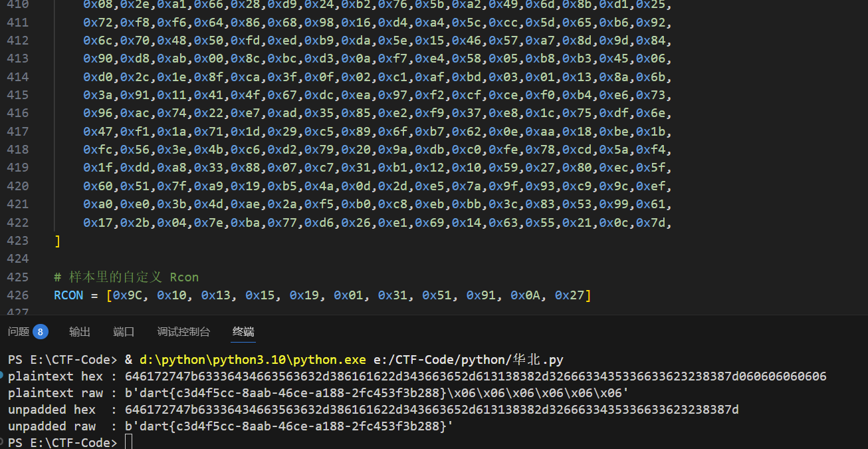Click the first 'PS E:\CTF-Code>' prompt

click(62, 360)
